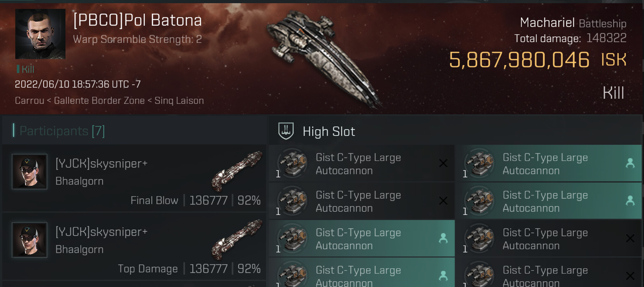
Task: Select the Gallente Border Zone constellation
Action: (x=99, y=101)
